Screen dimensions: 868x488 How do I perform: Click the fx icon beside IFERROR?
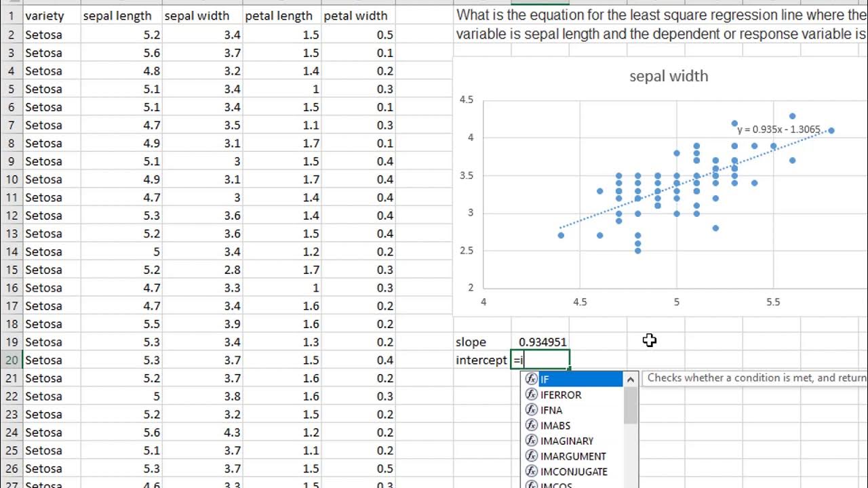pyautogui.click(x=532, y=394)
